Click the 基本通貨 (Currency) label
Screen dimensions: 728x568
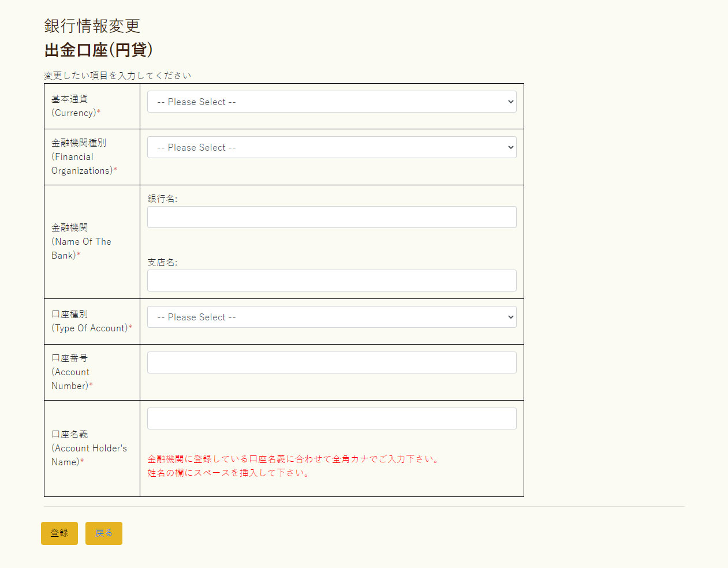(x=76, y=106)
